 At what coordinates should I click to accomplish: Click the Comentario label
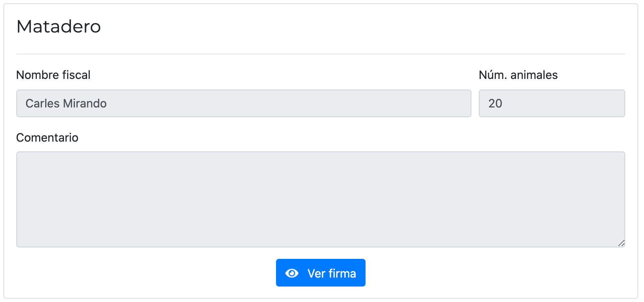[x=47, y=138]
